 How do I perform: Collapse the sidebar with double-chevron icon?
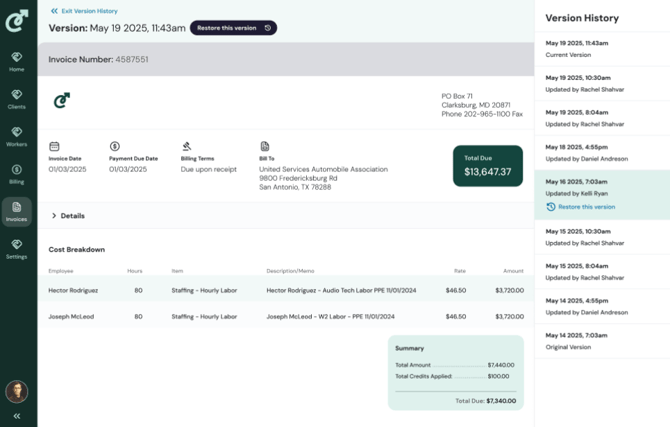[17, 415]
